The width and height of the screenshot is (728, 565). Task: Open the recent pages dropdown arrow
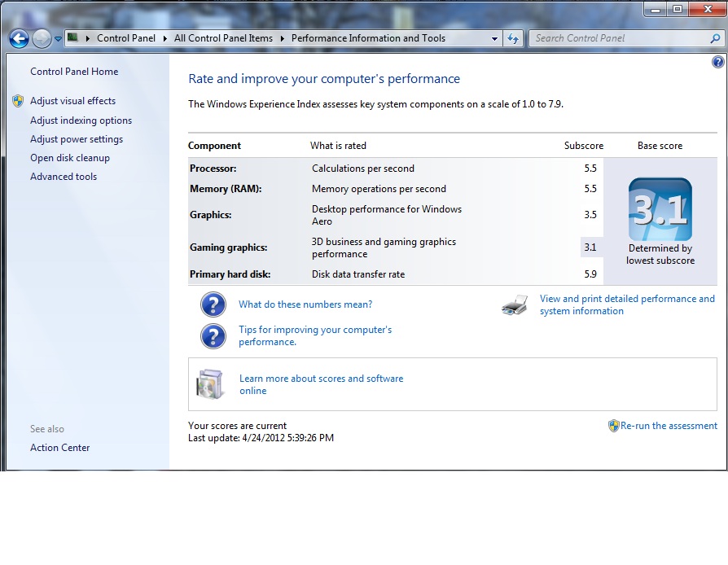(58, 39)
